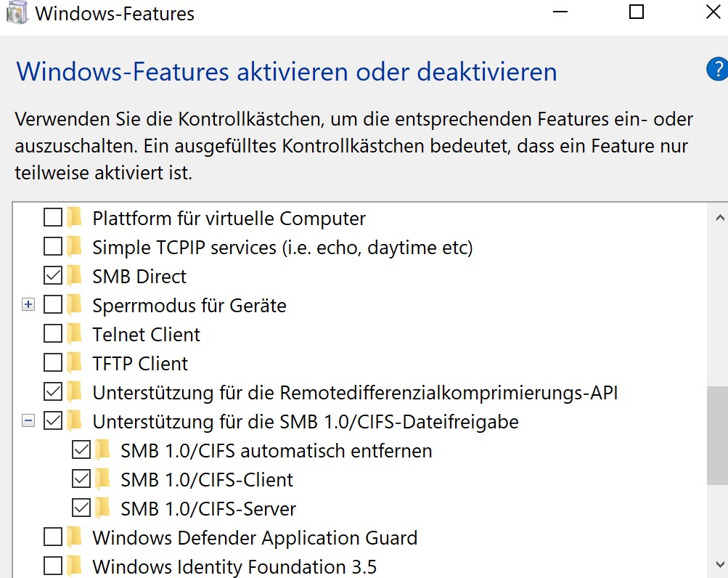Click the scrollbar down arrow
The width and height of the screenshot is (728, 578).
(719, 564)
